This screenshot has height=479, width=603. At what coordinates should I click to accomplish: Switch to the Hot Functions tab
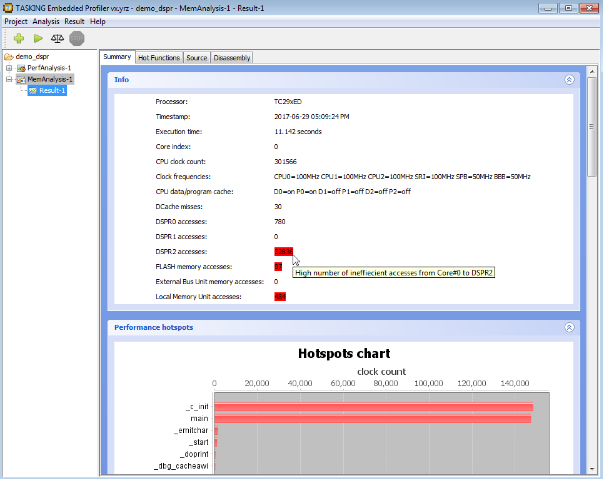(159, 58)
